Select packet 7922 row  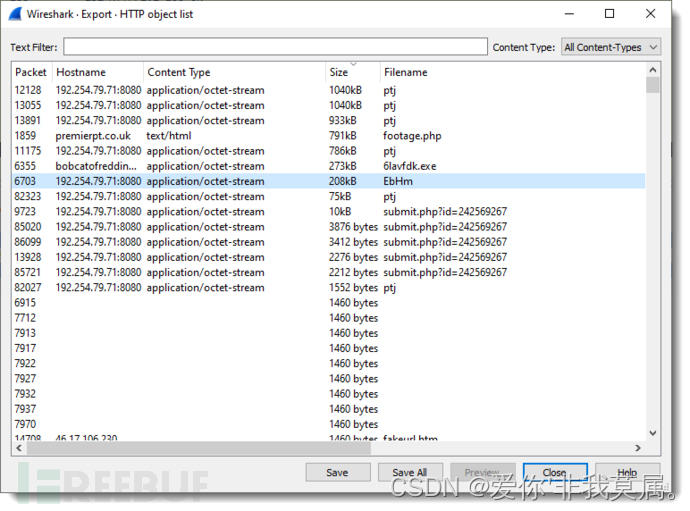tap(328, 364)
